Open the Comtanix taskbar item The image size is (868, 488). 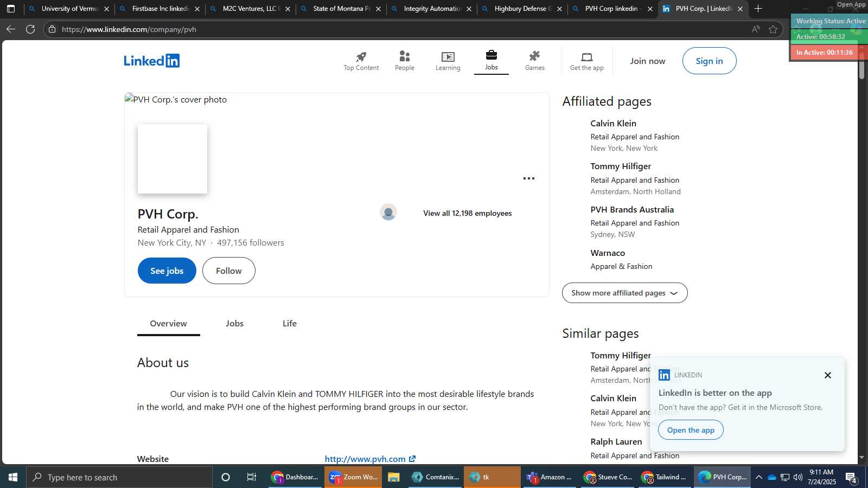(435, 477)
